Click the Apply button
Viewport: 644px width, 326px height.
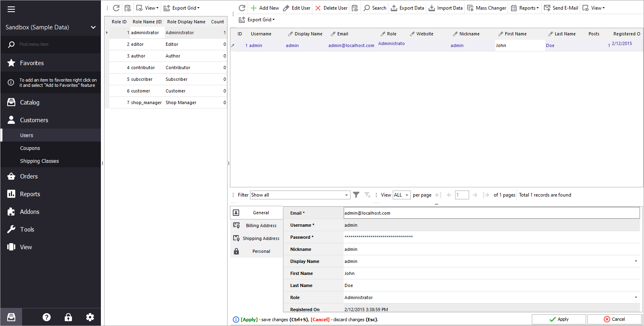click(559, 319)
